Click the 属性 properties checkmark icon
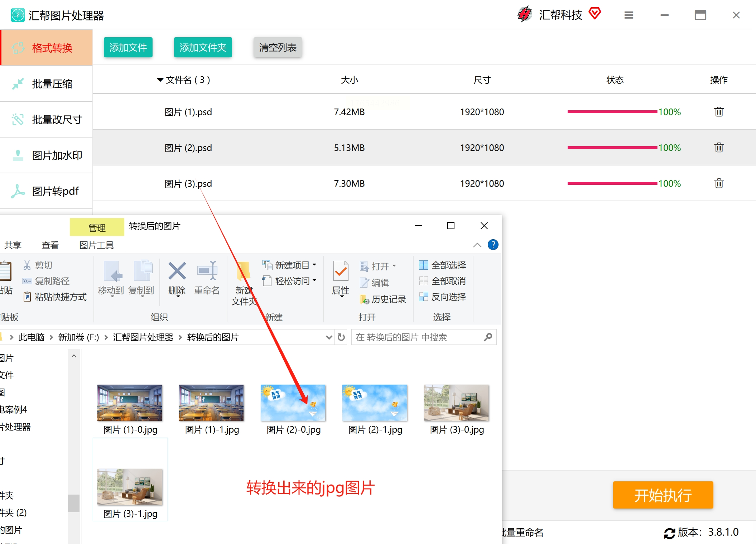This screenshot has width=756, height=544. [x=341, y=271]
